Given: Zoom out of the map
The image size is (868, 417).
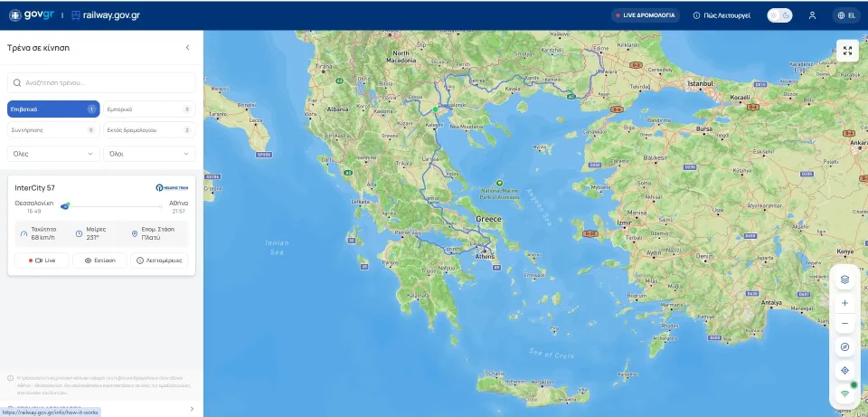Looking at the screenshot, I should pos(844,324).
